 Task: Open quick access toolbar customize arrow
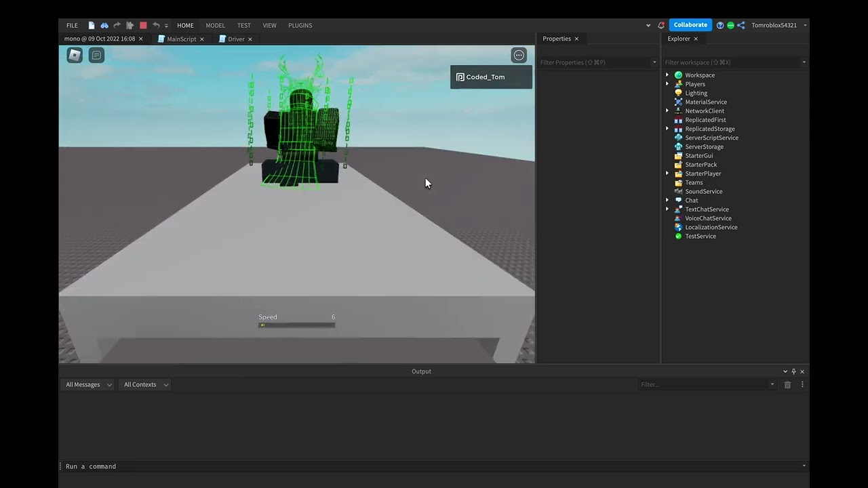(x=166, y=26)
